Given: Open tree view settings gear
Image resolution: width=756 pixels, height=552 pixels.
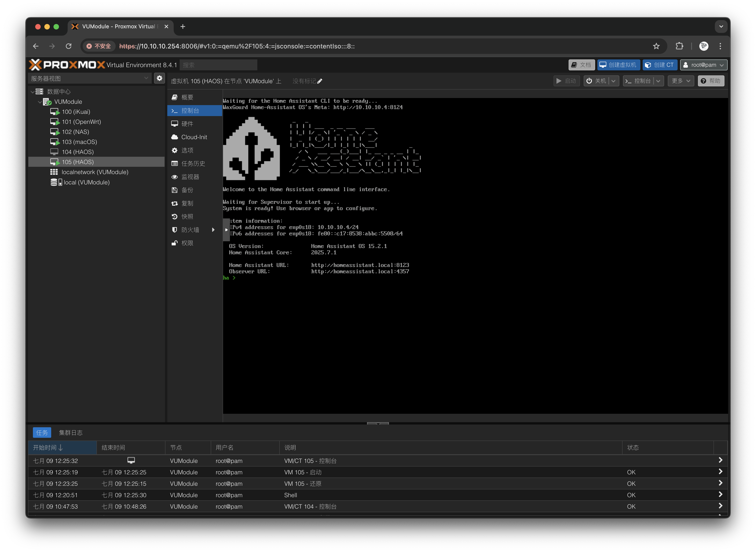Looking at the screenshot, I should click(160, 78).
